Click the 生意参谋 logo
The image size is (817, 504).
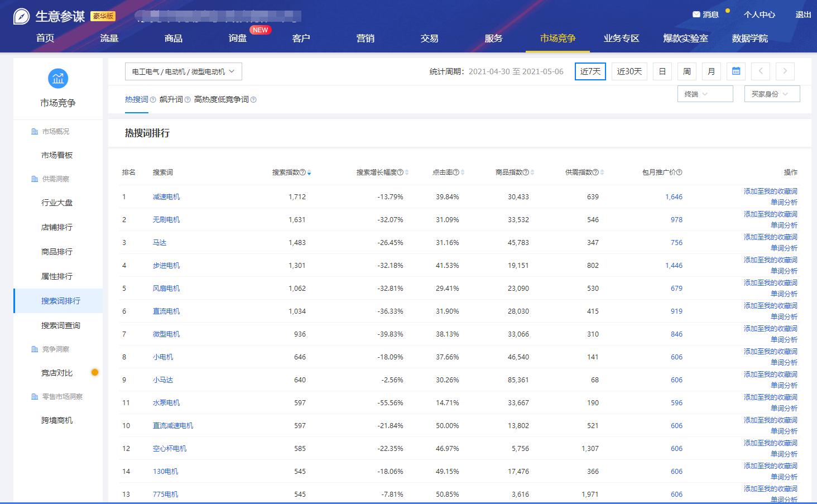click(x=50, y=15)
